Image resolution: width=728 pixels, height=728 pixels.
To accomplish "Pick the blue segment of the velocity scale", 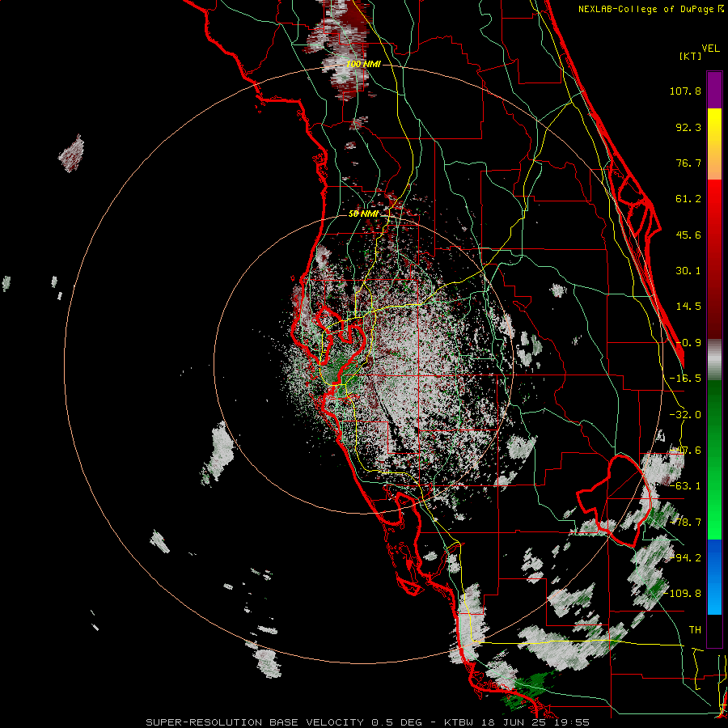I will click(714, 577).
